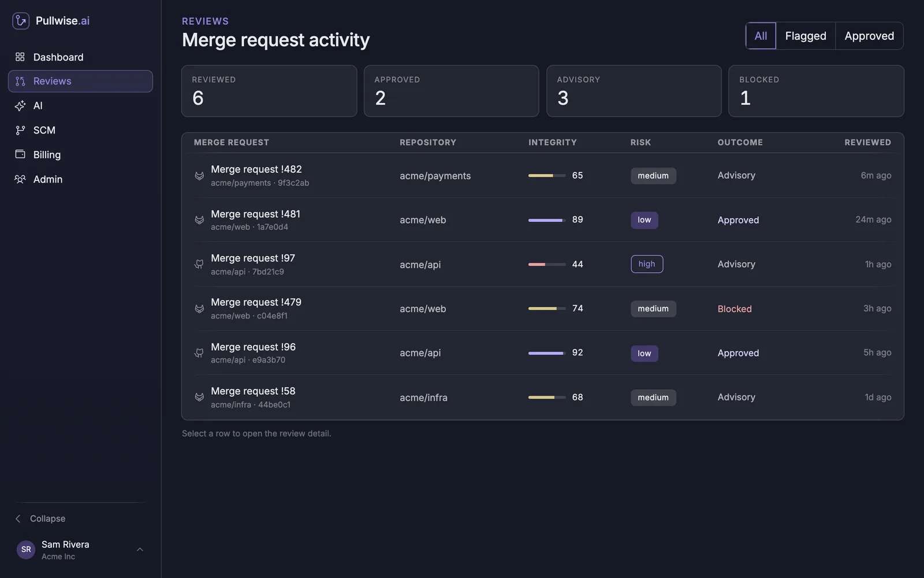The height and width of the screenshot is (578, 924).
Task: Select the Reviewed 6 stat card
Action: pos(269,91)
